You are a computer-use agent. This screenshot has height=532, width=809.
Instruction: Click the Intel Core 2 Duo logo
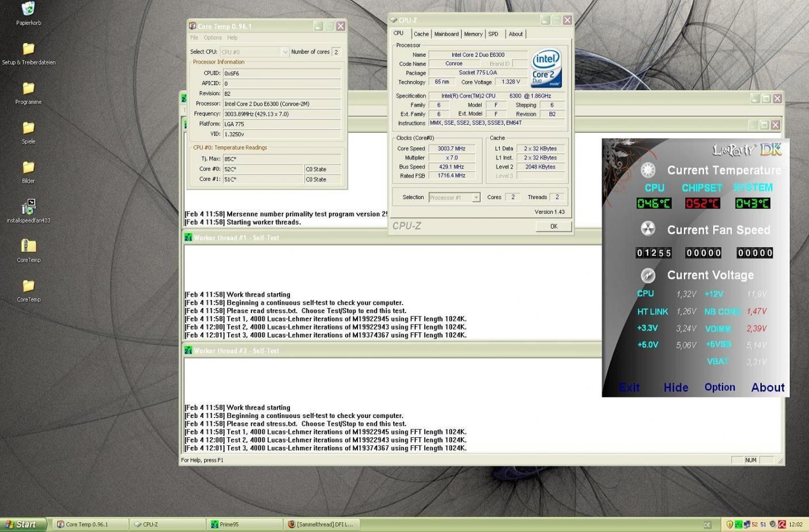[x=546, y=67]
